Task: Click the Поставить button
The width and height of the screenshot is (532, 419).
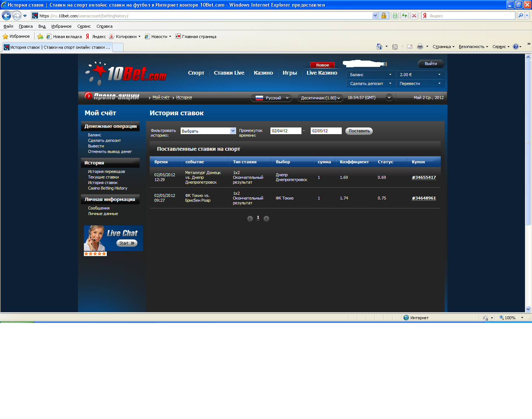Action: pos(359,131)
